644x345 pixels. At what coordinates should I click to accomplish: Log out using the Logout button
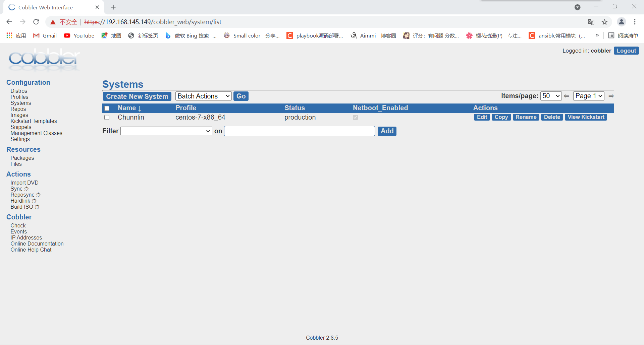pyautogui.click(x=626, y=51)
